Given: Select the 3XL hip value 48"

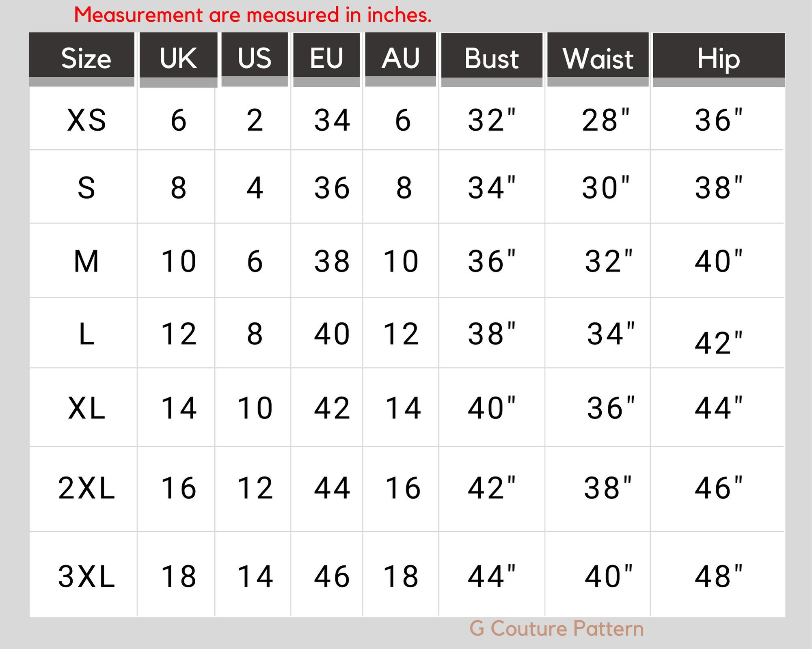Looking at the screenshot, I should tap(719, 576).
